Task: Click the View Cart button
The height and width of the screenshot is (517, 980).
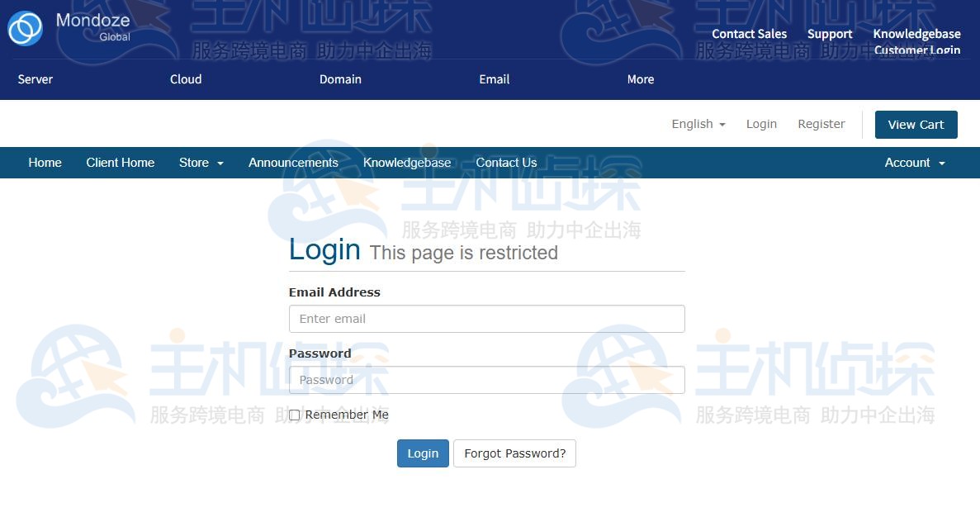Action: (x=916, y=125)
